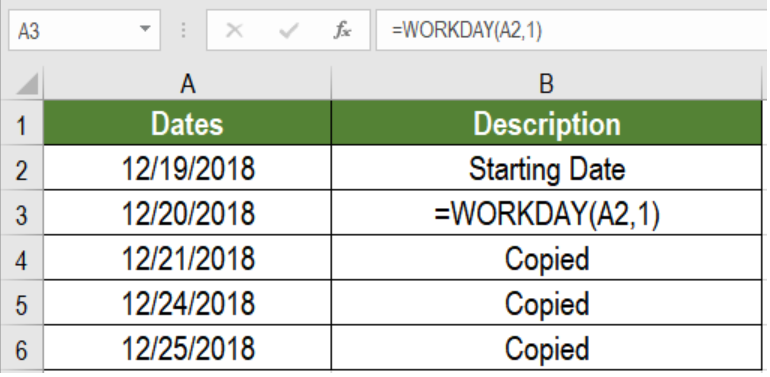Click the green Description header cell
770x377 pixels.
point(547,123)
